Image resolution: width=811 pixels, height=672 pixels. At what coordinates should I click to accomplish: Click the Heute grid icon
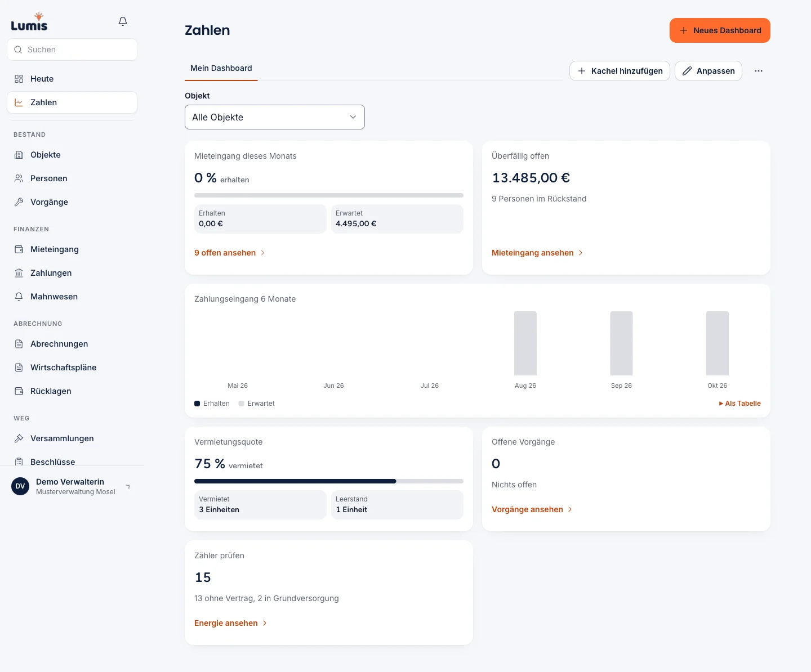(x=19, y=79)
